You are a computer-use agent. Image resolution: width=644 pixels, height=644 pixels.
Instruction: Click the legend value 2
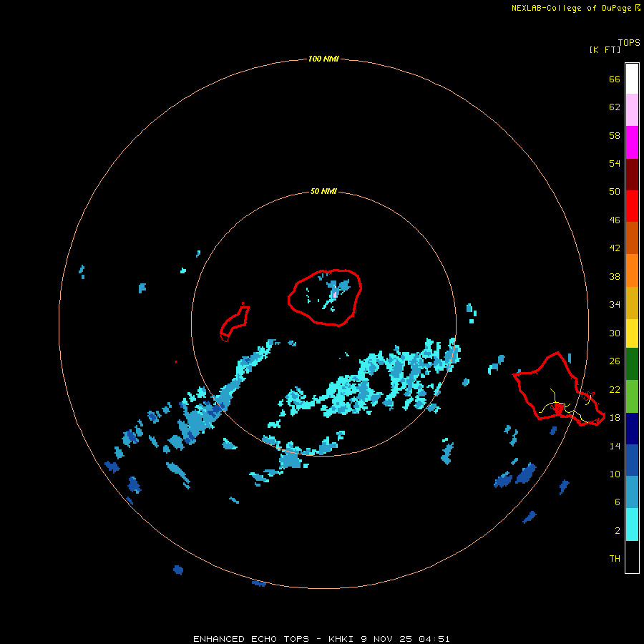pos(617,531)
